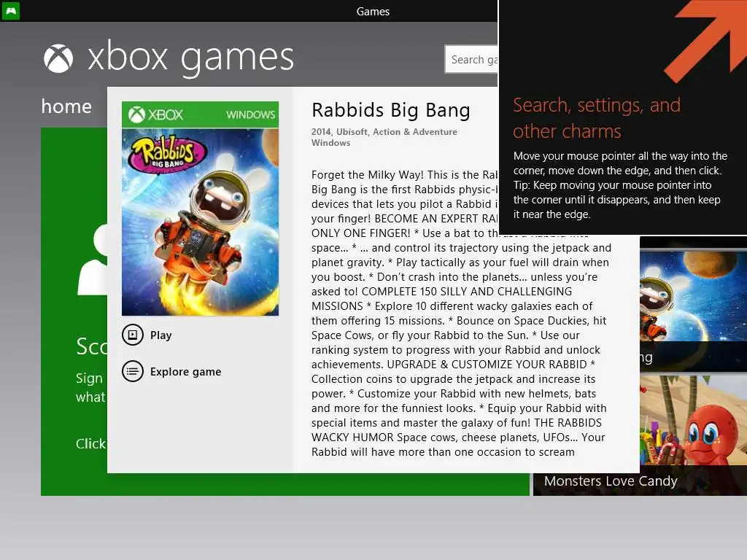
Task: Click the profile avatar on green tile
Action: tap(93, 260)
